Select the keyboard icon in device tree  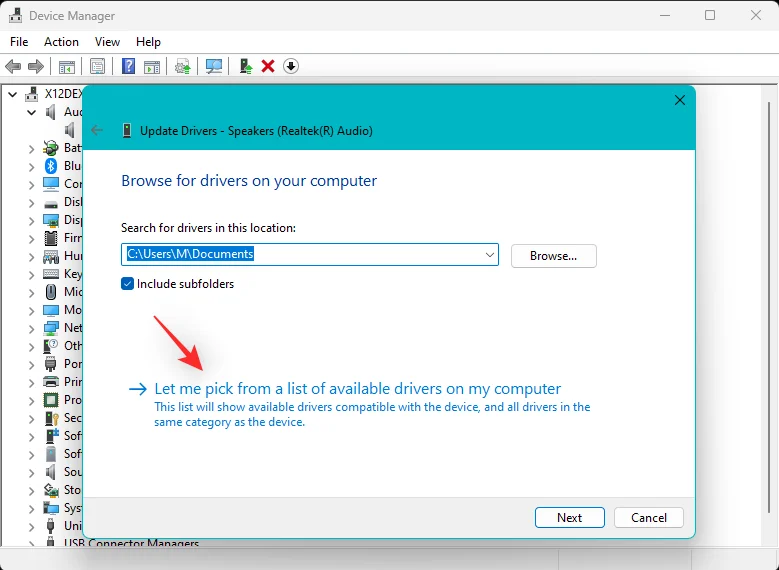click(x=51, y=274)
